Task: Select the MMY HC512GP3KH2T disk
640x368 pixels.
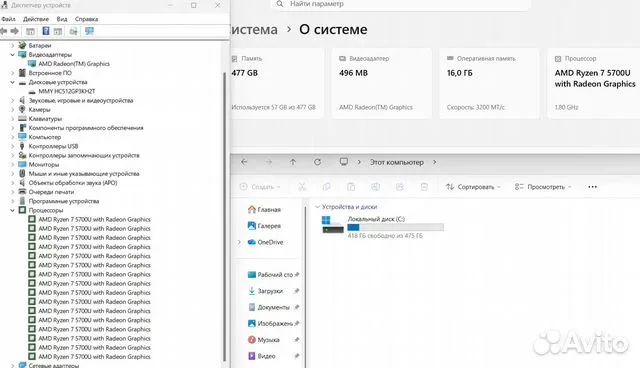Action: pyautogui.click(x=67, y=91)
